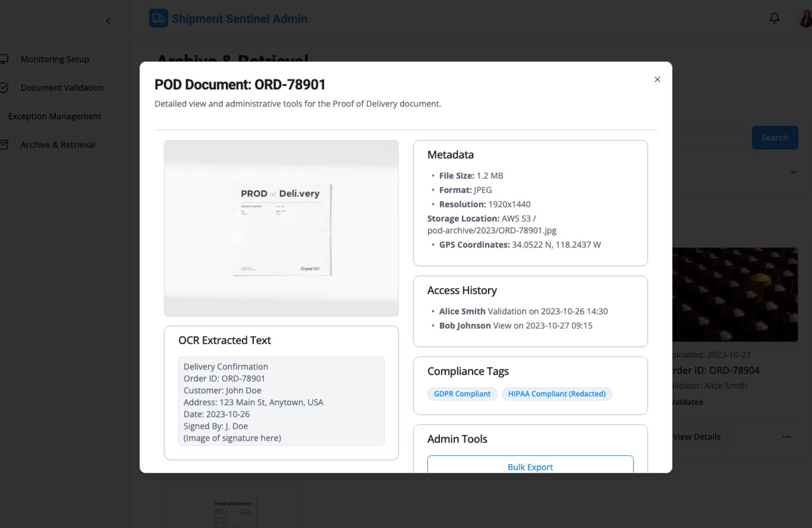Go to the Monitoring Setup menu item
The height and width of the screenshot is (528, 812).
click(55, 59)
